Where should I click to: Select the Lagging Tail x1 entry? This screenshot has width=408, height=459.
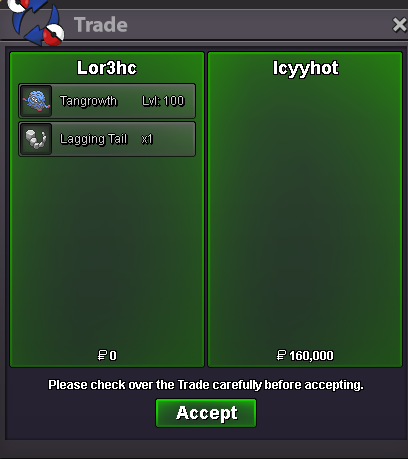tap(107, 139)
